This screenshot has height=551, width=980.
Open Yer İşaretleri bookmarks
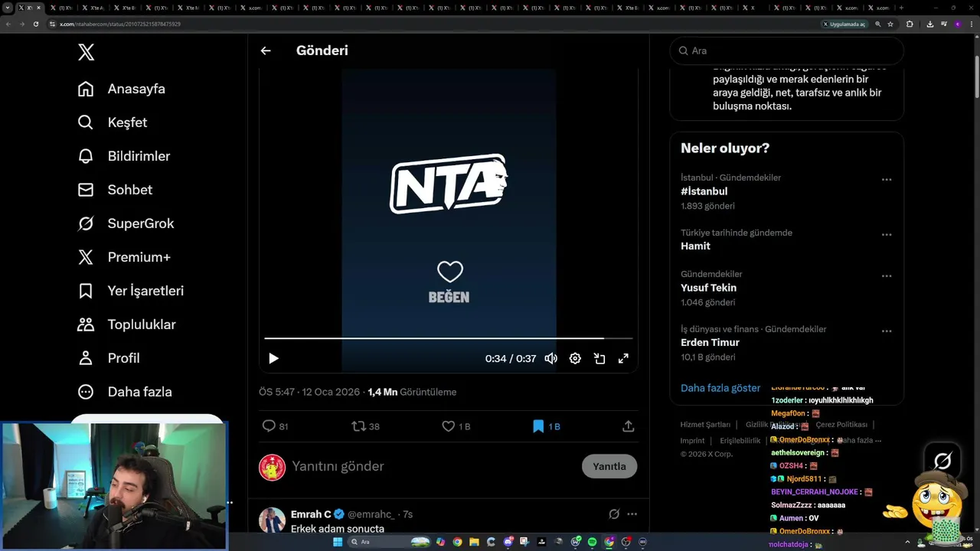click(x=131, y=291)
